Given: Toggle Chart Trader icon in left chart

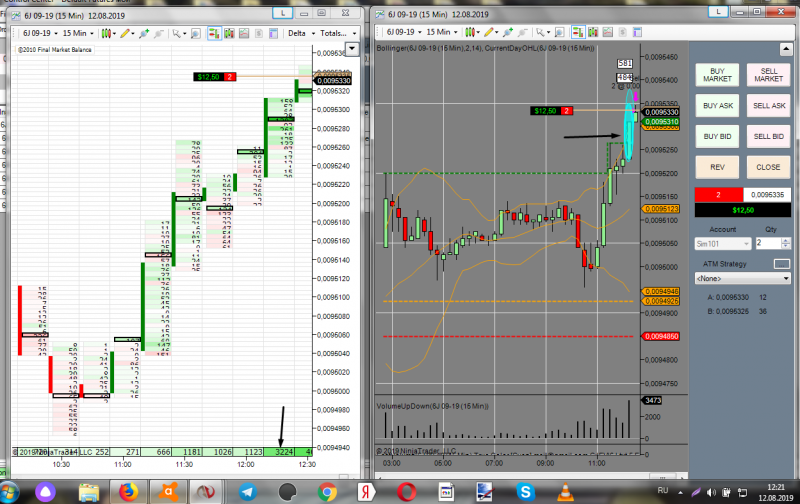Looking at the screenshot, I should click(214, 34).
